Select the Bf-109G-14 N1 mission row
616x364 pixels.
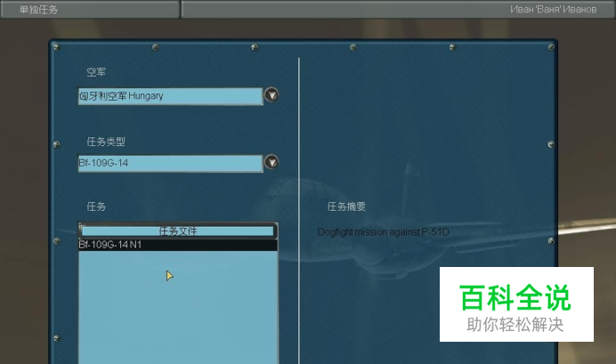[x=178, y=245]
